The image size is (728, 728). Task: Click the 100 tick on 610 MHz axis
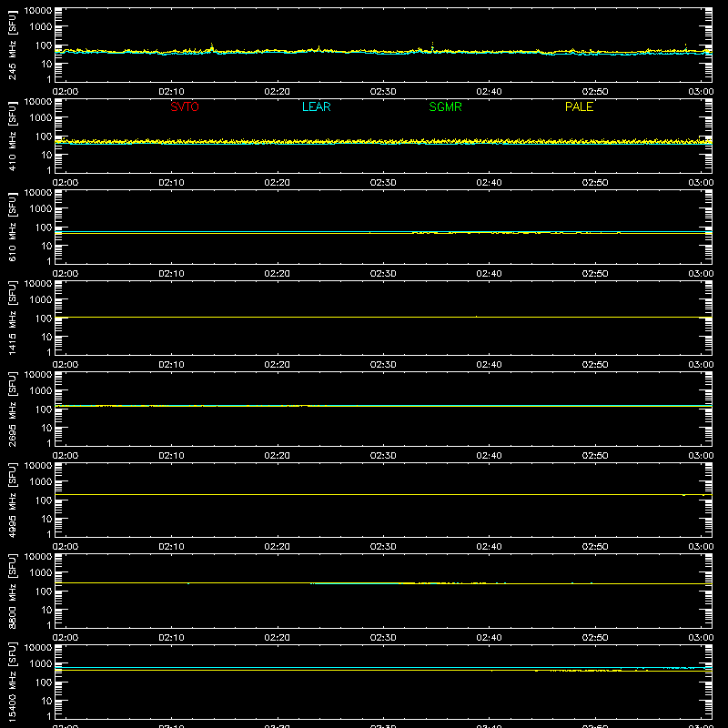pyautogui.click(x=44, y=227)
